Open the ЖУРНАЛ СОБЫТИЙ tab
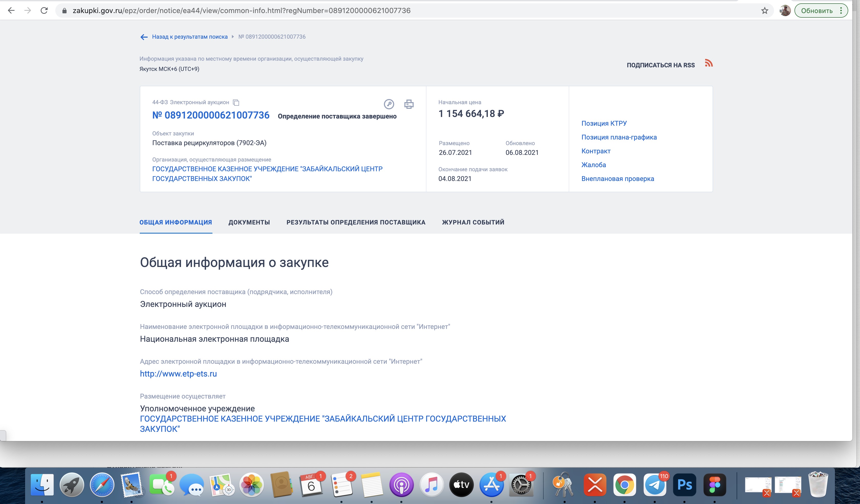Image resolution: width=860 pixels, height=504 pixels. [473, 222]
